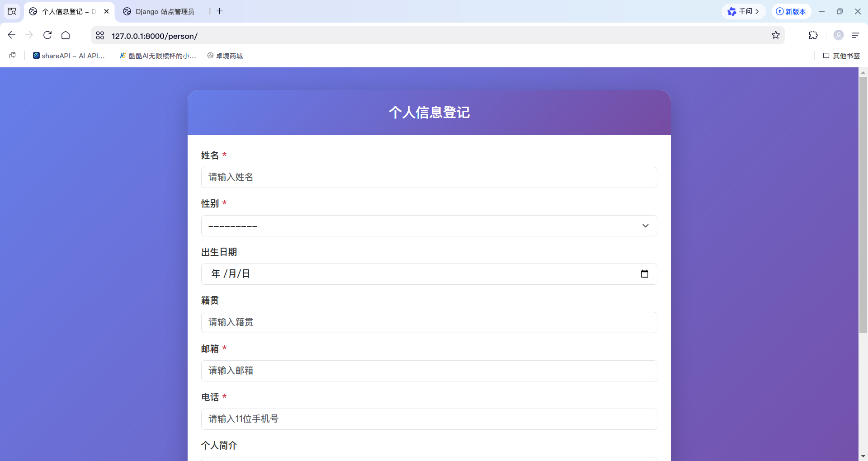Open the 卓境商城 bookmark

(225, 56)
